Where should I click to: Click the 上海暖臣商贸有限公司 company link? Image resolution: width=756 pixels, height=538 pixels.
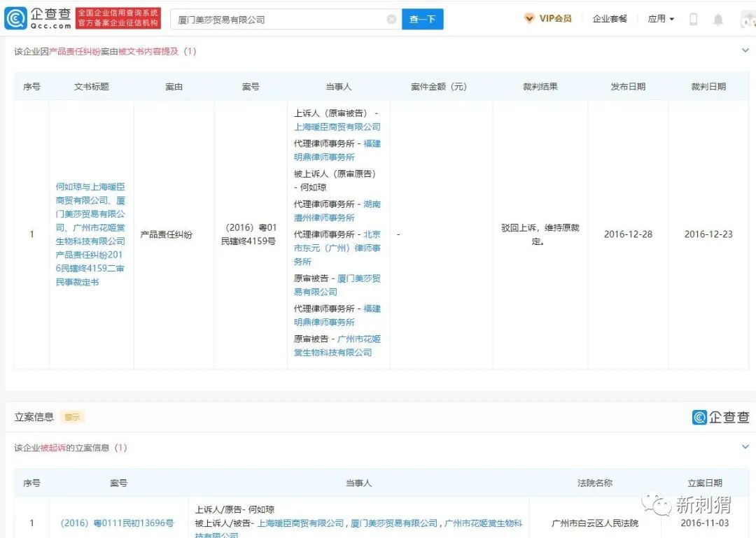(339, 127)
